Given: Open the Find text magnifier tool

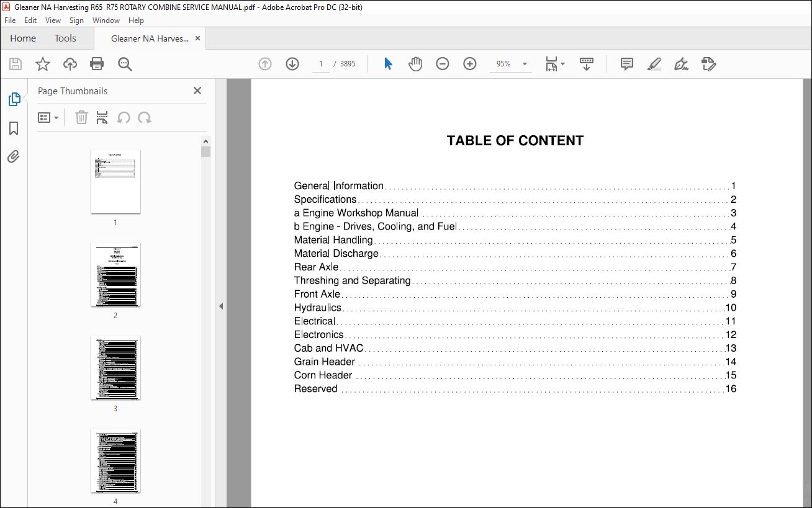Looking at the screenshot, I should (125, 64).
